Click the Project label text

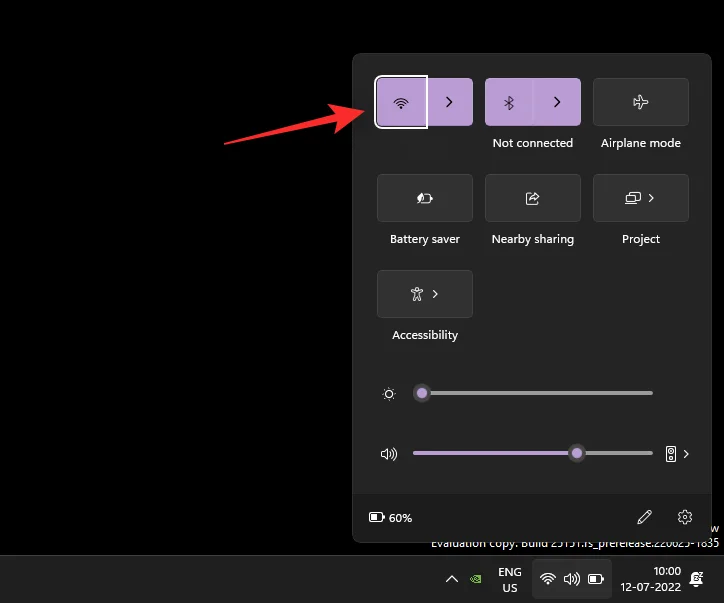(x=641, y=239)
